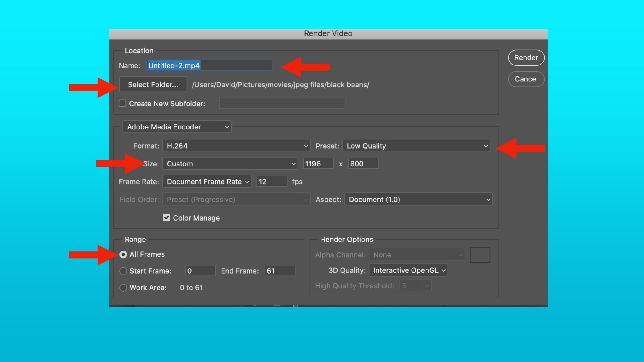The height and width of the screenshot is (362, 644).
Task: Expand the Document Frame Rate dropdown
Action: pos(207,182)
